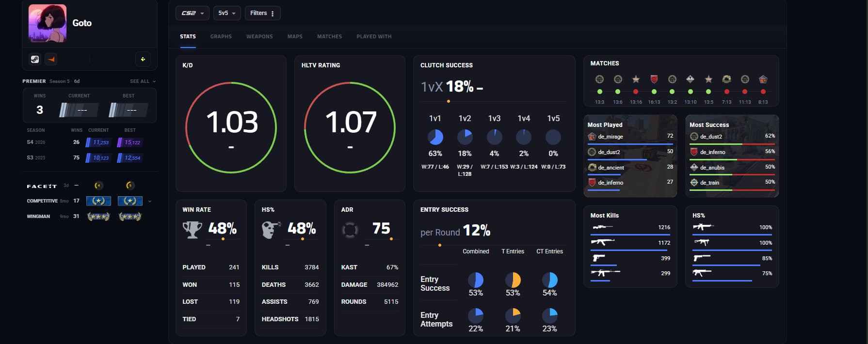Click the green result dot above 13:2
The height and width of the screenshot is (344, 868).
[x=672, y=92]
